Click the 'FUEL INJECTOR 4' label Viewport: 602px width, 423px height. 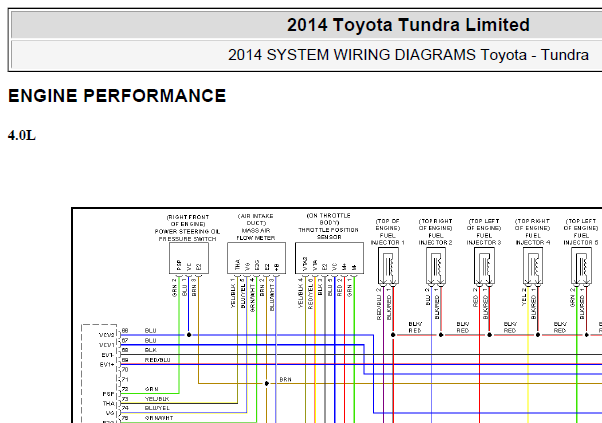[x=533, y=239]
